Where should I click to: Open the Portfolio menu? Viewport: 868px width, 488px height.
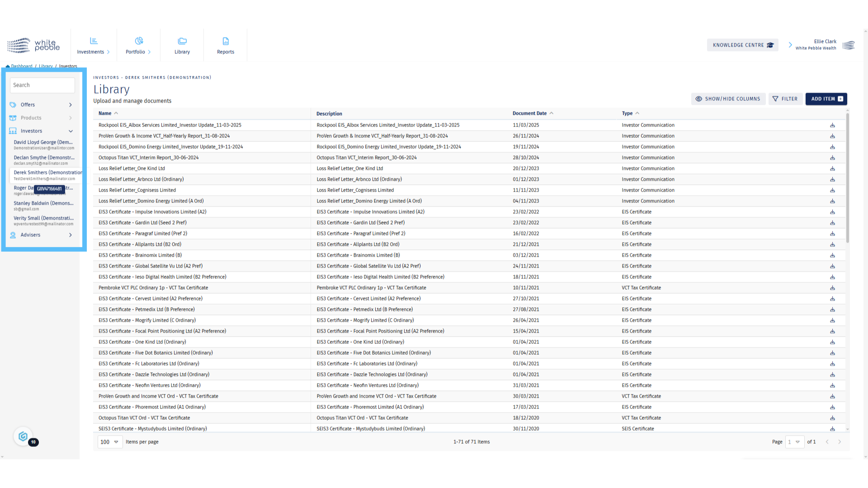click(x=138, y=46)
